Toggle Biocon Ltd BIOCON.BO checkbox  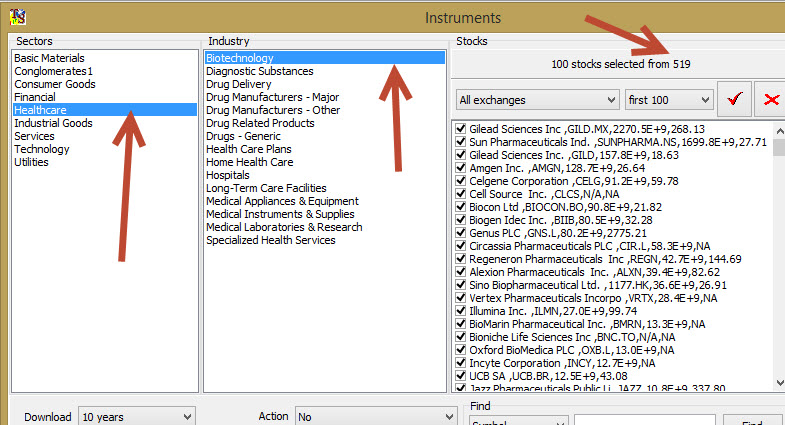[461, 207]
